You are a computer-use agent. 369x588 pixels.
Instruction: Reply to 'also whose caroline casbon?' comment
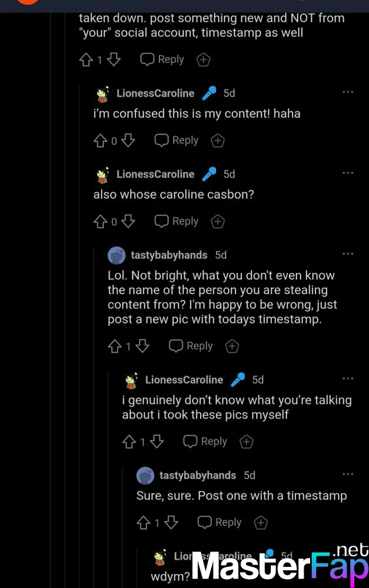point(177,222)
